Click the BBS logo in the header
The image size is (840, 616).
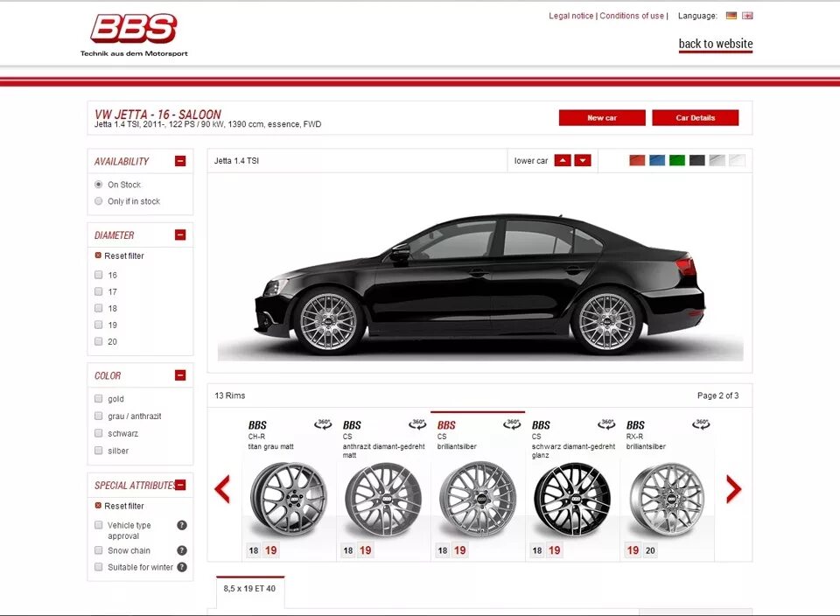pyautogui.click(x=134, y=34)
